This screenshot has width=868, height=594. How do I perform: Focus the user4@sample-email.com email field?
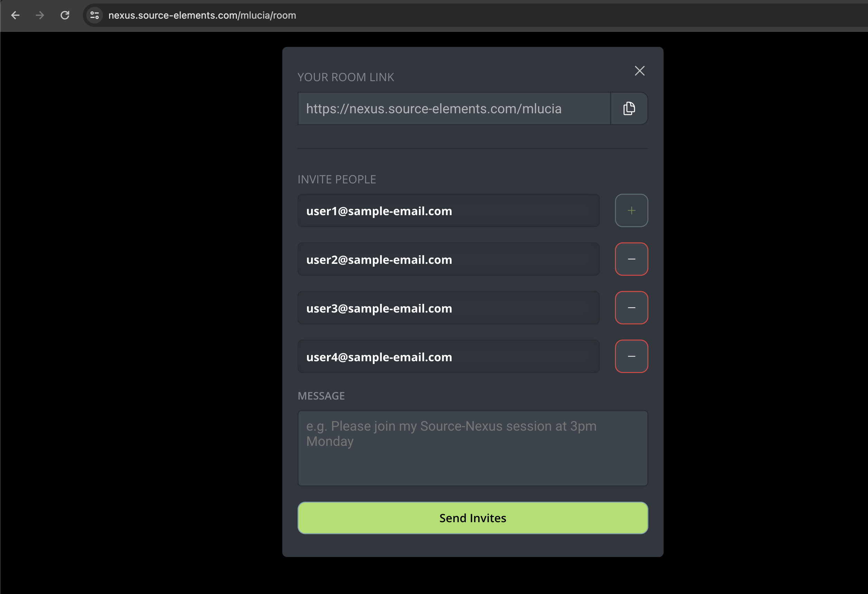448,356
